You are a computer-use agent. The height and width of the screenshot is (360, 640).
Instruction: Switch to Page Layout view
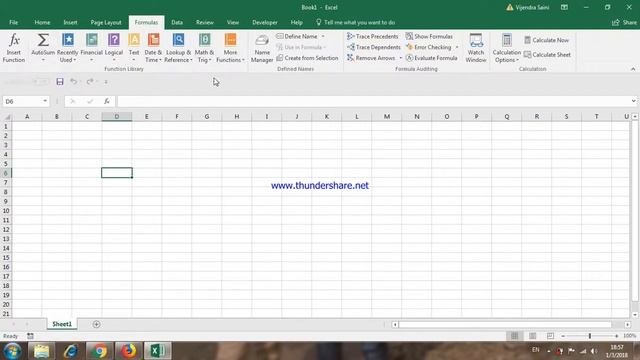(x=532, y=336)
